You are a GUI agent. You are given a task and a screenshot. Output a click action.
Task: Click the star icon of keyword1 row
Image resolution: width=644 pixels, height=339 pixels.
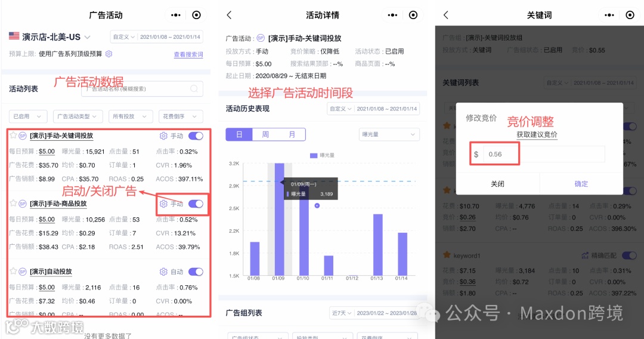click(x=447, y=255)
